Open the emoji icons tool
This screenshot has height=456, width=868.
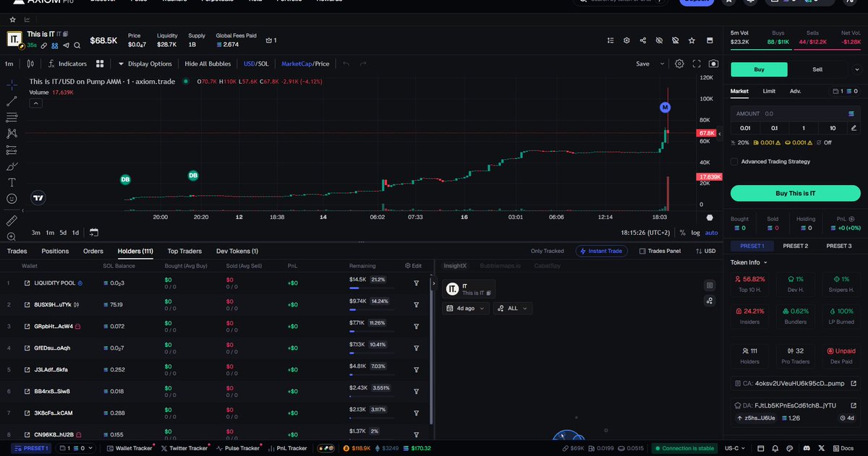point(12,198)
